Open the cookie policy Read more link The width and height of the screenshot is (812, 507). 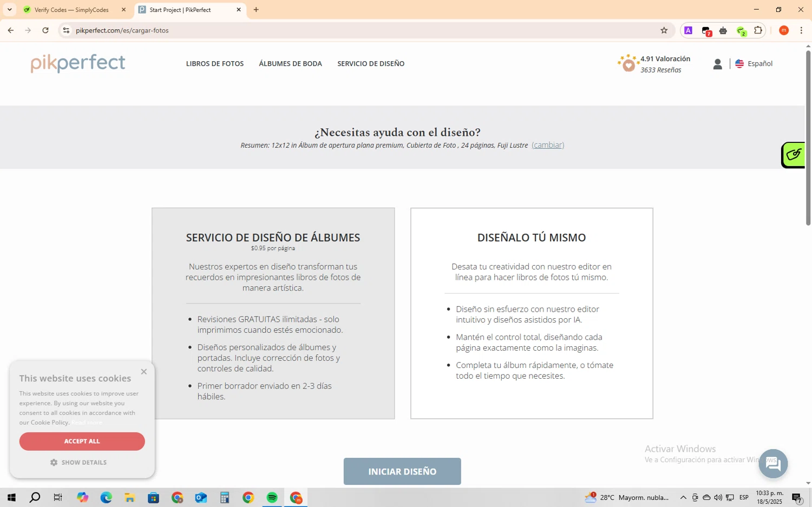point(87,423)
